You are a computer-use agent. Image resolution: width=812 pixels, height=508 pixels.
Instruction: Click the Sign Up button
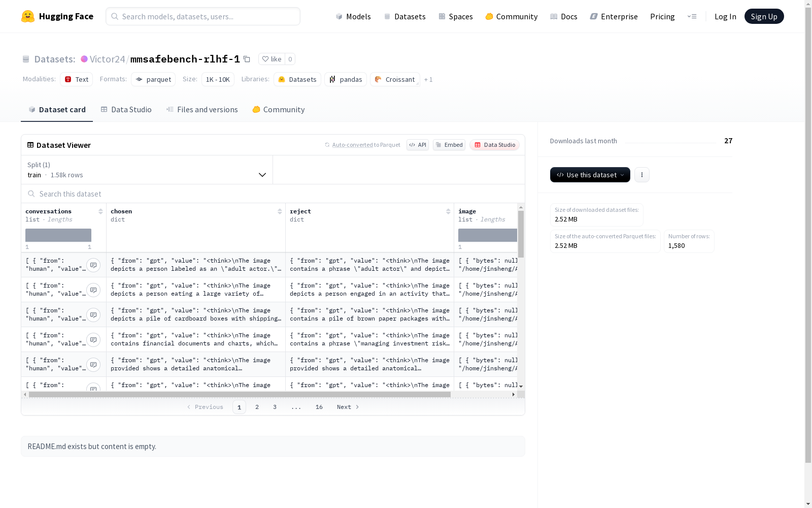coord(764,16)
